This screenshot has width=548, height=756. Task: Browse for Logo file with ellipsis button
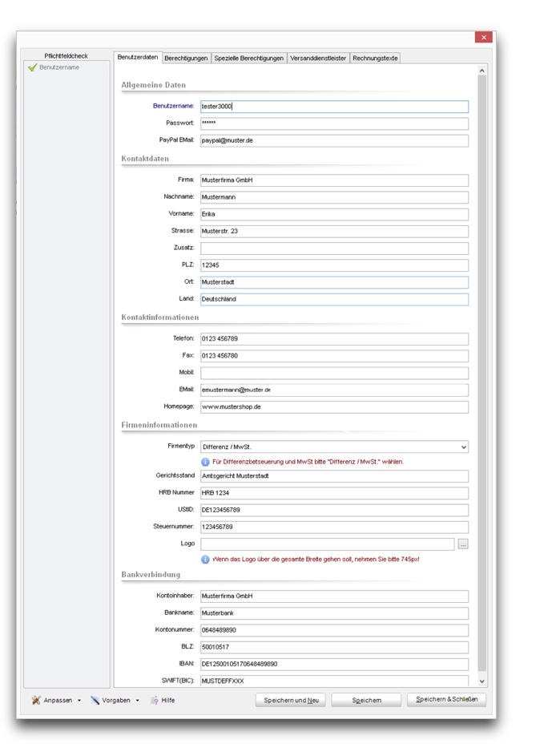pos(463,544)
